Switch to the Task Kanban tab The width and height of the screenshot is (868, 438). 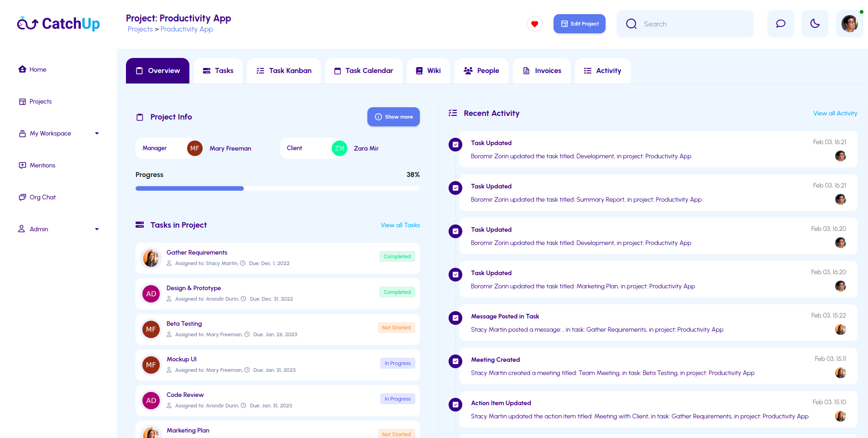point(283,71)
